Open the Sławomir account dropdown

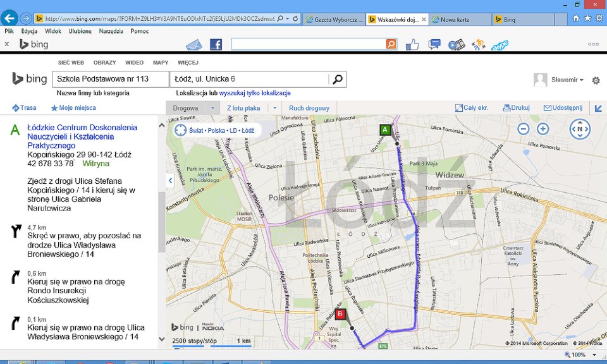(567, 80)
